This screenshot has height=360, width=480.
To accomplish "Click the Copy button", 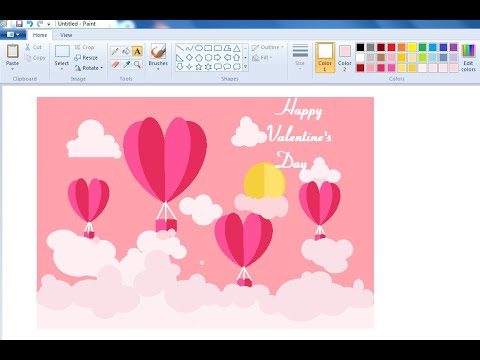I will (x=35, y=58).
